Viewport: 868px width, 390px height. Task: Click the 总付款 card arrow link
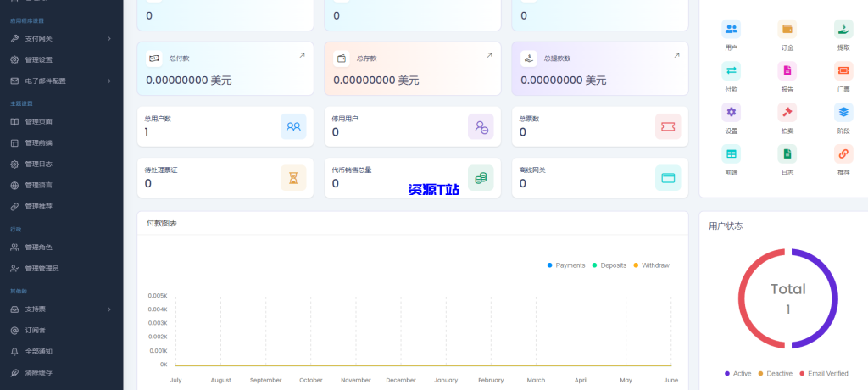pos(301,56)
